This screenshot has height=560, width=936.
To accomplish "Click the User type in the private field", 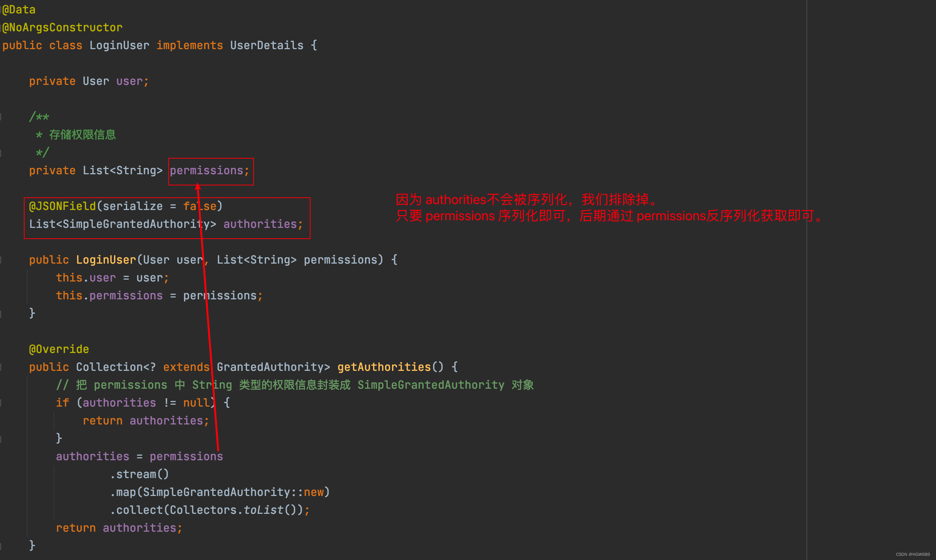I will [x=96, y=81].
